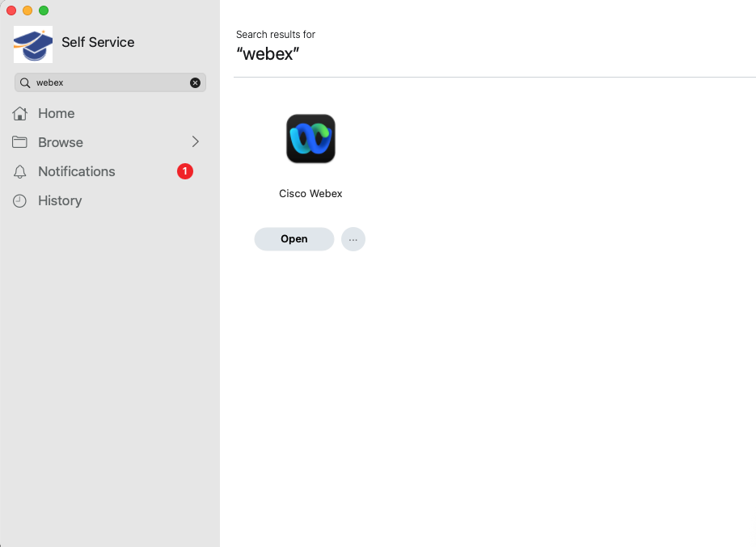Click the magnifier icon in search field

tap(25, 83)
